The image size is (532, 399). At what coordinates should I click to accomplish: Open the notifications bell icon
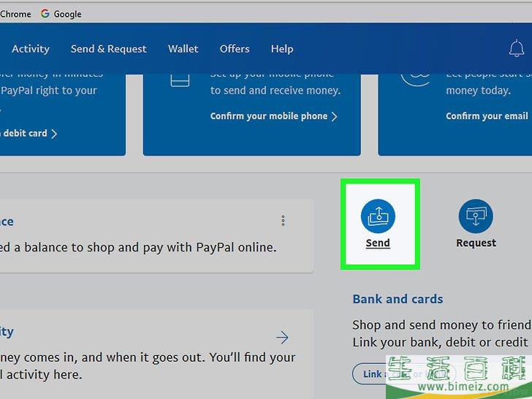coord(517,49)
